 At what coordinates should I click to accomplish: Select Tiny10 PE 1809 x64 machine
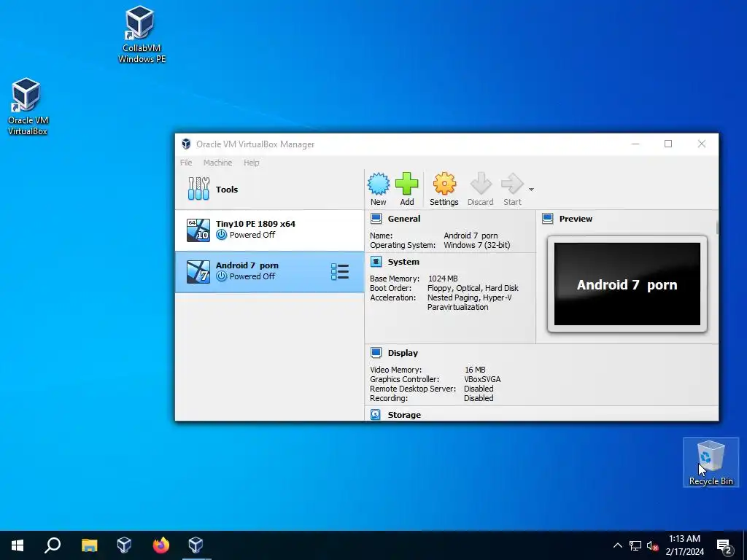[270, 230]
